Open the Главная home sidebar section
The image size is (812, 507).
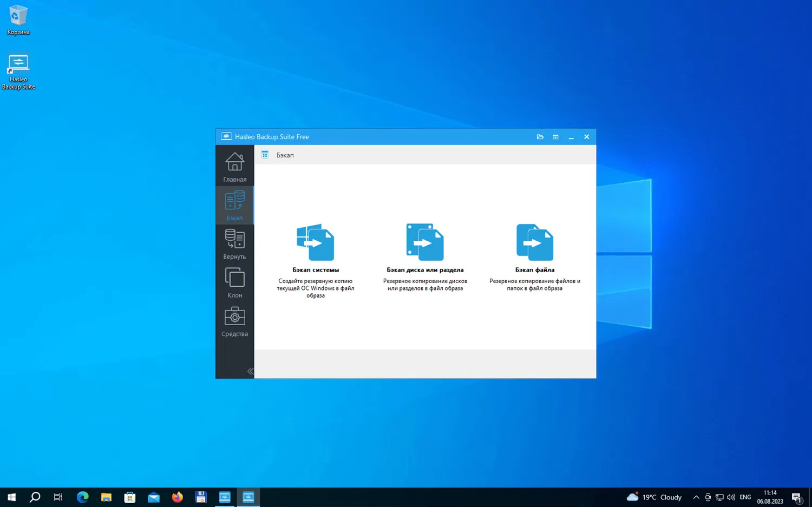point(234,167)
